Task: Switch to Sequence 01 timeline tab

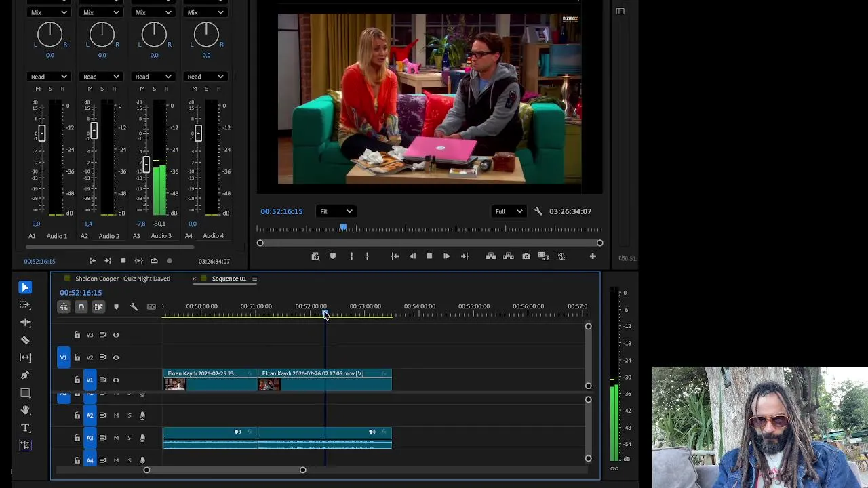Action: coord(229,279)
